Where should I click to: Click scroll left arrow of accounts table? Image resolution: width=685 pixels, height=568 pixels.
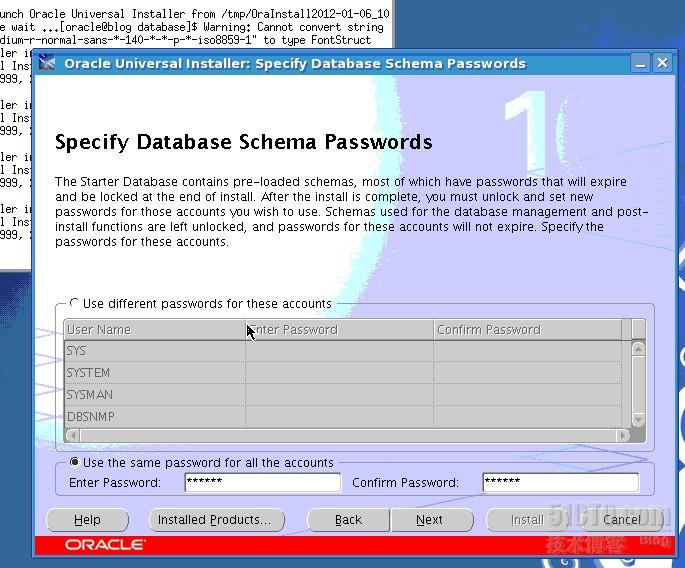click(73, 435)
